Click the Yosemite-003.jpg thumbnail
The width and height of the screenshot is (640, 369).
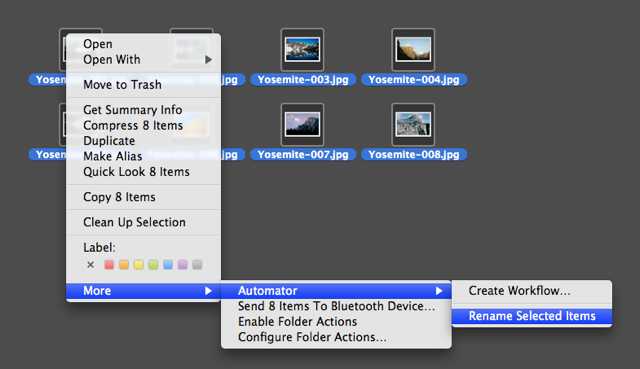[302, 49]
